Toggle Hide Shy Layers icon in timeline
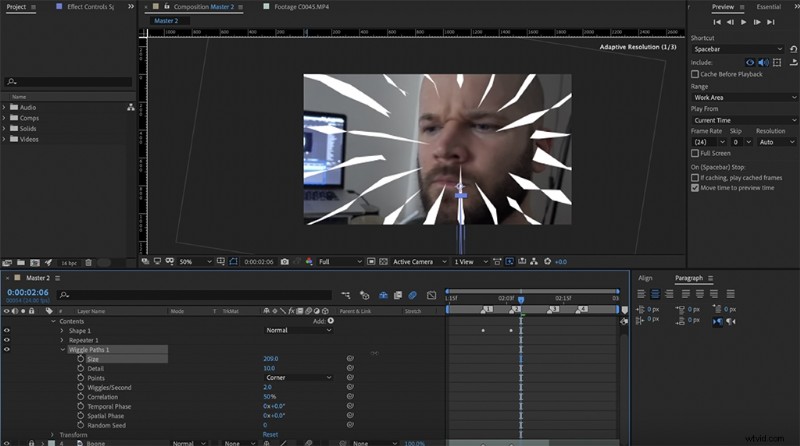Screen dimensions: 800x446 tap(383, 295)
